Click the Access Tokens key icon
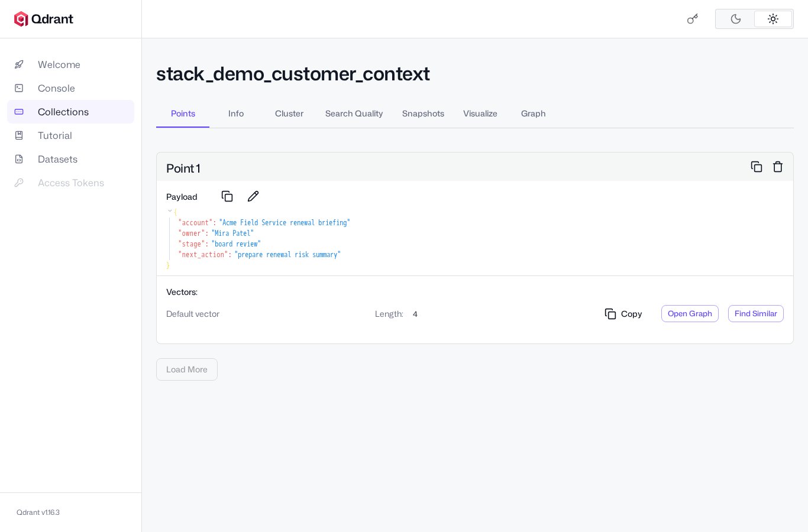The height and width of the screenshot is (532, 808). pos(19,183)
